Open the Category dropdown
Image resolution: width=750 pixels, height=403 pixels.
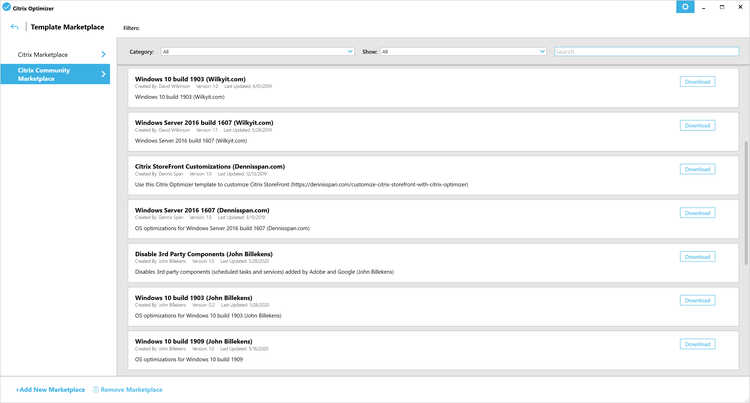coord(257,52)
